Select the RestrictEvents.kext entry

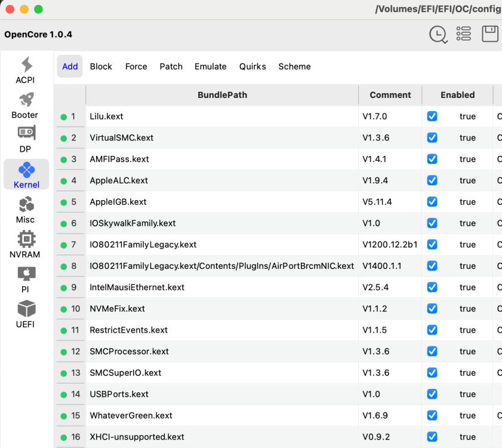tap(222, 330)
